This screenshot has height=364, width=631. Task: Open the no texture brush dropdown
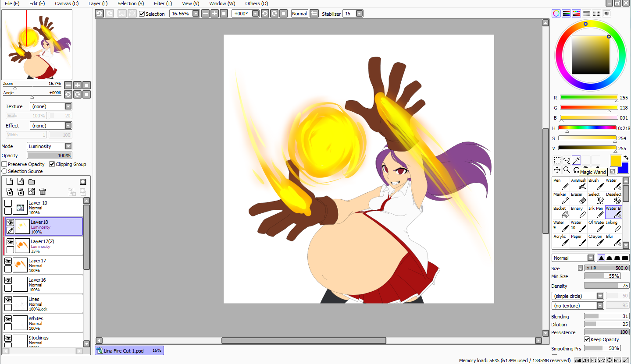point(600,306)
